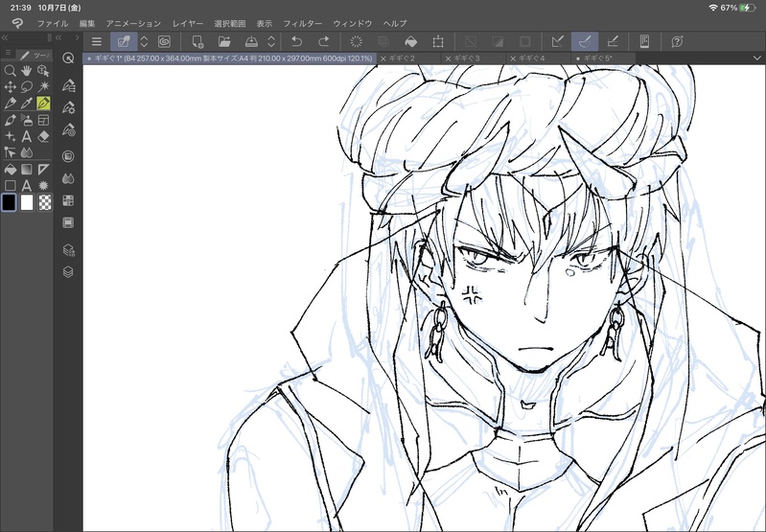Open the 編集 menu
Screen dimensions: 766x532
(x=87, y=23)
